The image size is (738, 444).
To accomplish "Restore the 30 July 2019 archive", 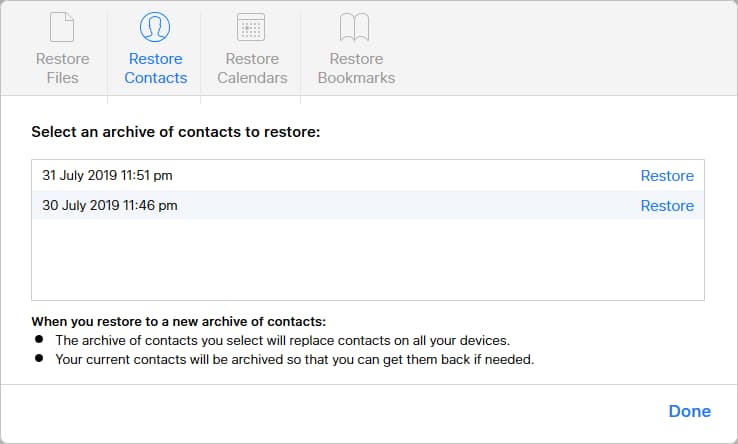I will click(x=667, y=206).
